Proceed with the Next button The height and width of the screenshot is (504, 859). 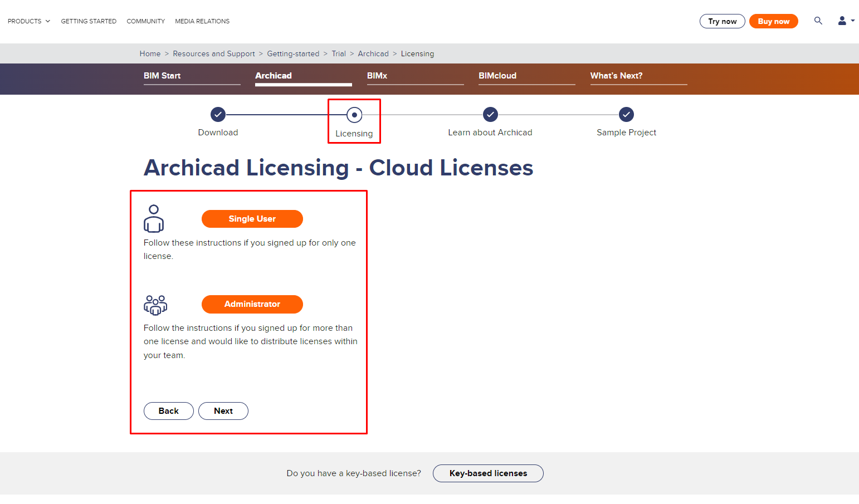(223, 411)
